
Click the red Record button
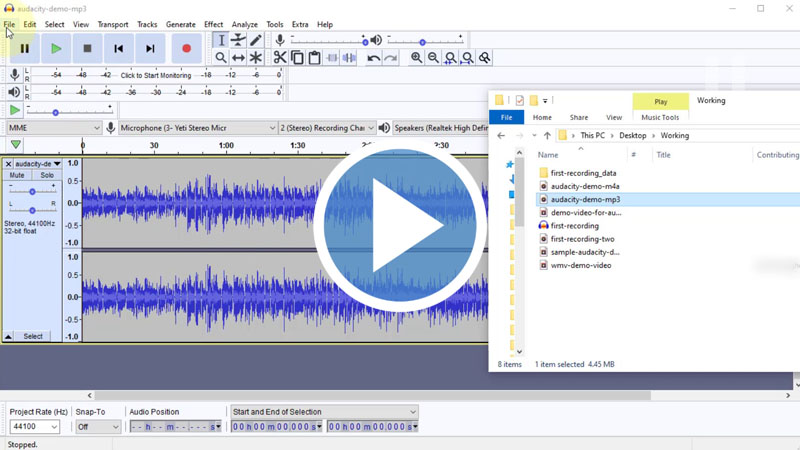click(186, 48)
